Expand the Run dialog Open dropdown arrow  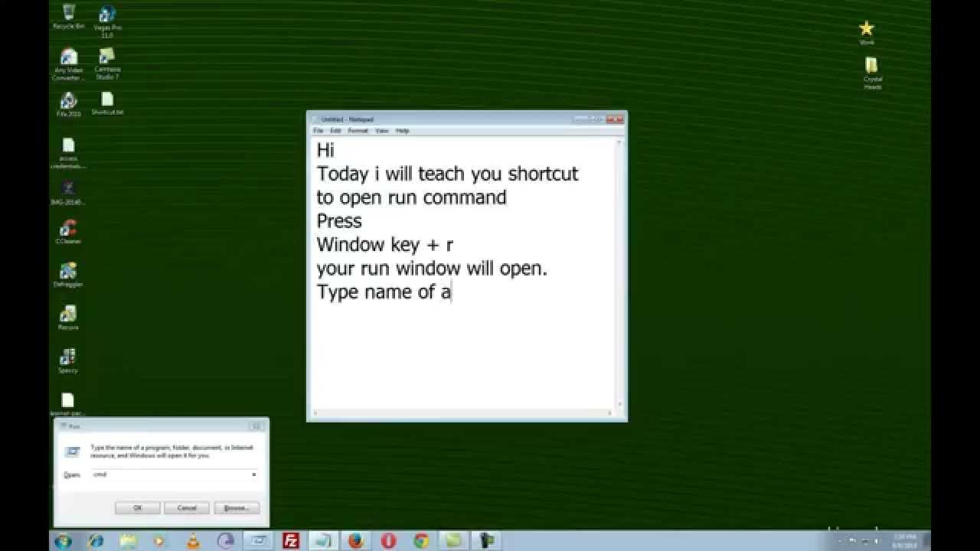point(254,474)
